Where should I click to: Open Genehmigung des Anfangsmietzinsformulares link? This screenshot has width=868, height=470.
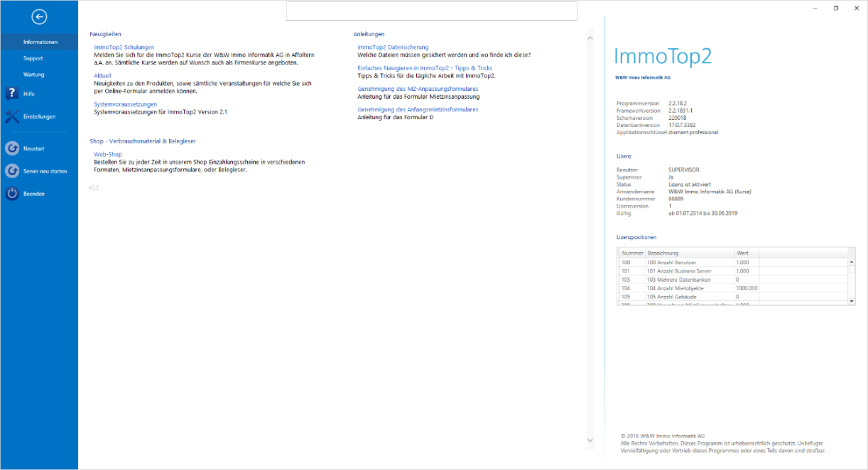click(x=418, y=109)
